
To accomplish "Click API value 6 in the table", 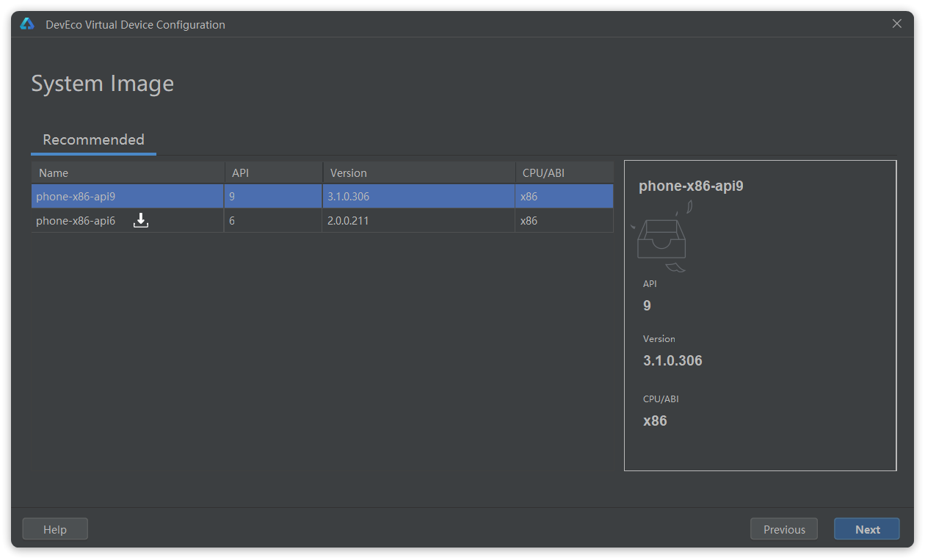I will tap(232, 221).
